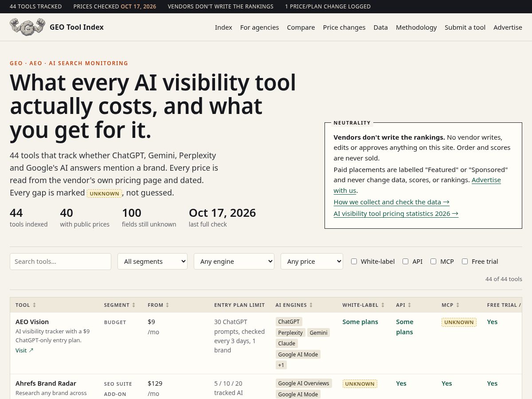532x399 pixels.
Task: Click the "40 with public prices" stat
Action: 85,218
